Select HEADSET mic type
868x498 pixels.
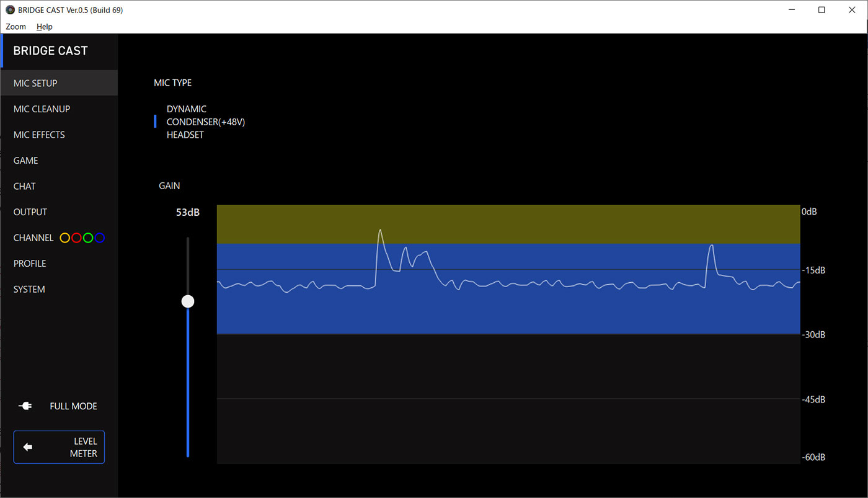tap(185, 135)
